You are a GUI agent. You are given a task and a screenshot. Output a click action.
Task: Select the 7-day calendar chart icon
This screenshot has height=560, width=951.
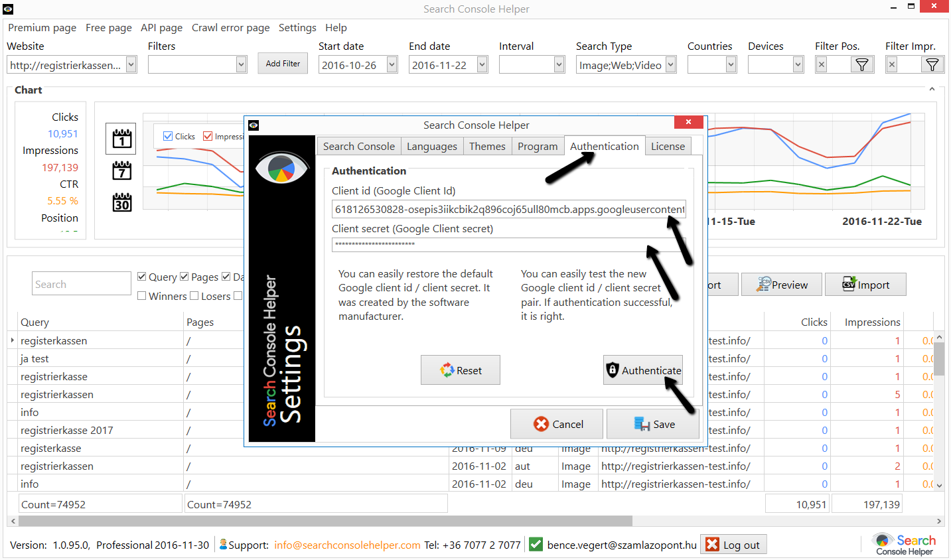point(121,171)
